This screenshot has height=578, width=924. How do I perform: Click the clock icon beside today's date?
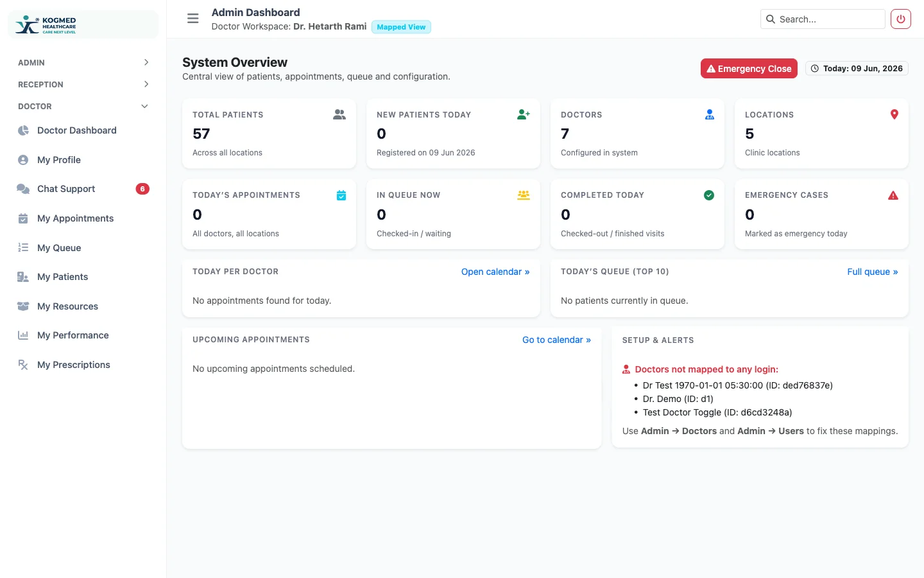[x=815, y=69]
